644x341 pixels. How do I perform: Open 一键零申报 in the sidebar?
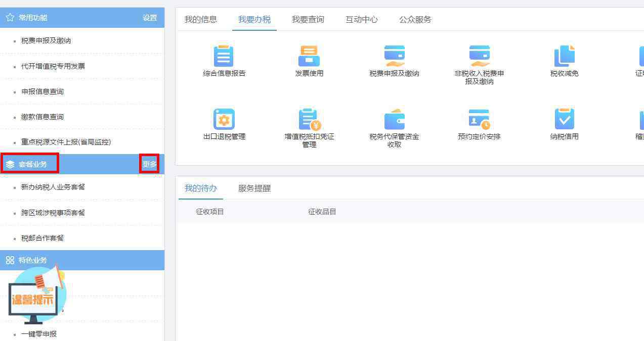point(39,334)
